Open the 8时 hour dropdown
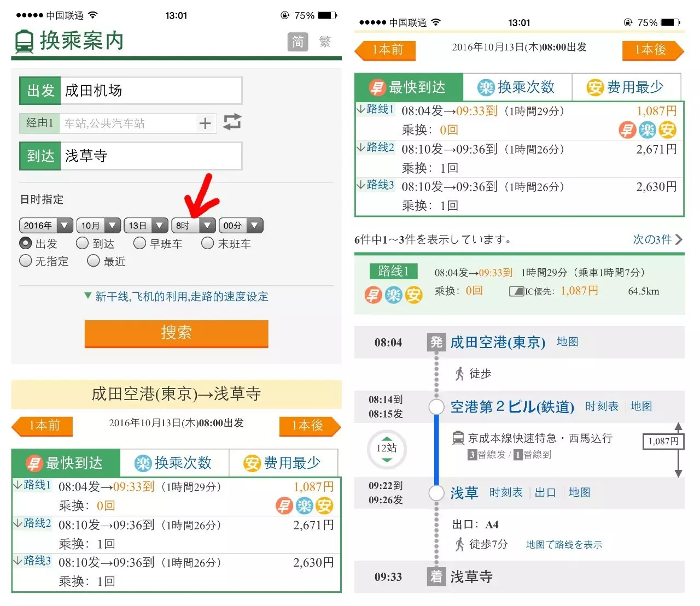Viewport: 700px width, 606px height. click(194, 225)
